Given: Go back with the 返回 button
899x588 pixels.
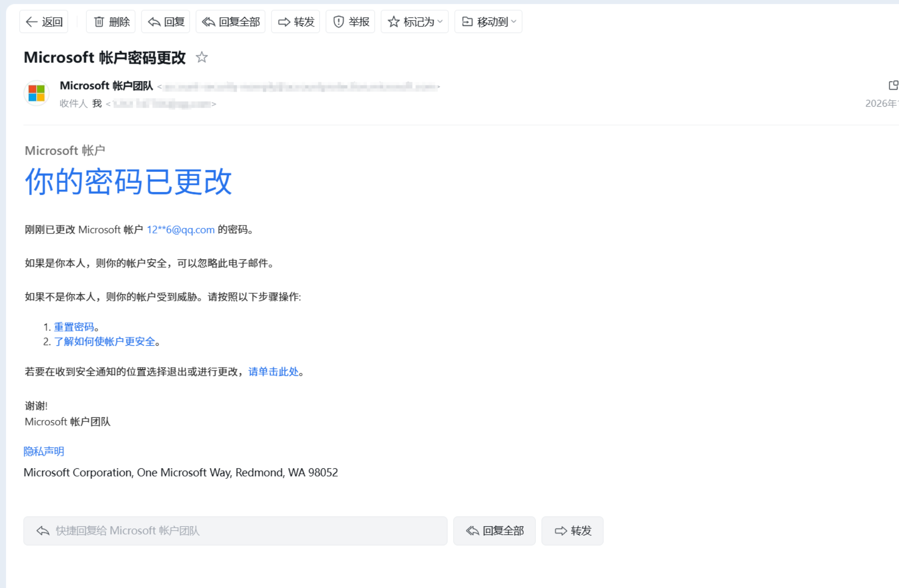Looking at the screenshot, I should point(44,22).
